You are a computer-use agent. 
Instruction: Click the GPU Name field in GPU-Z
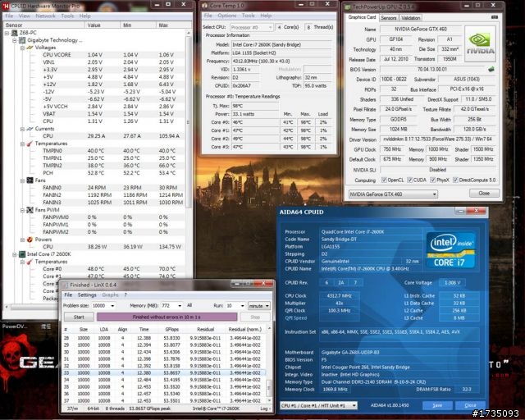421,30
